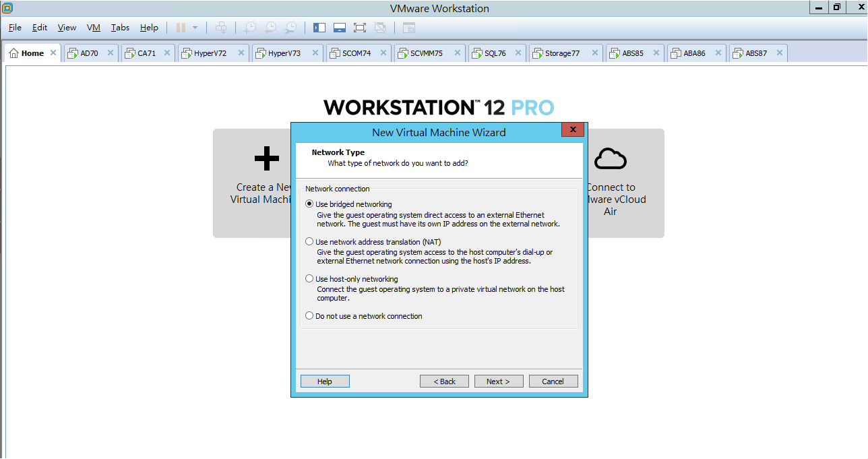The width and height of the screenshot is (868, 459).
Task: Click the Revert to Snapshot toolbar icon
Action: 270,28
